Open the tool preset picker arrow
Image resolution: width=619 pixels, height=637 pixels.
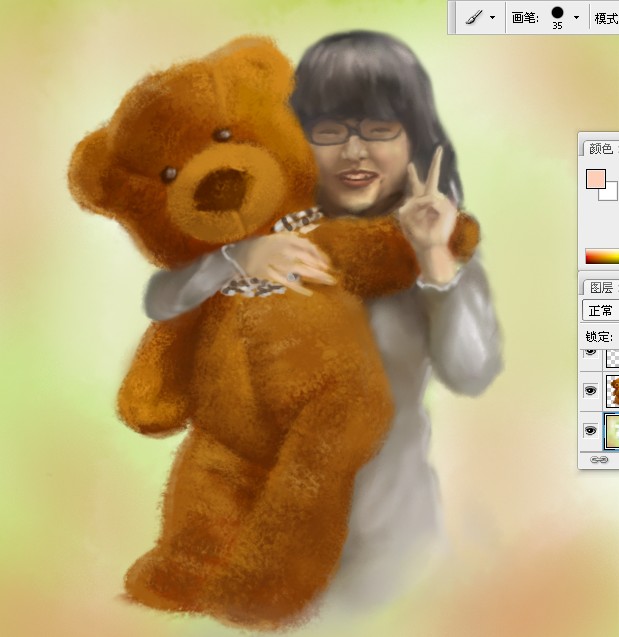click(492, 17)
